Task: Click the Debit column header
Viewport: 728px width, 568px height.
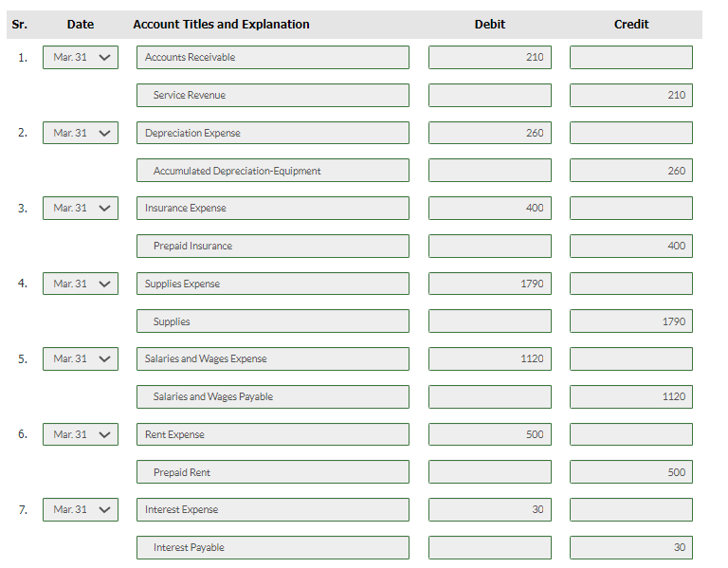Action: (x=490, y=24)
